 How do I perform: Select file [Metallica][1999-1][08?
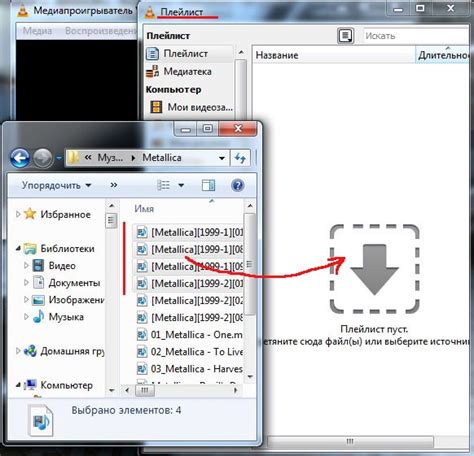(188, 249)
